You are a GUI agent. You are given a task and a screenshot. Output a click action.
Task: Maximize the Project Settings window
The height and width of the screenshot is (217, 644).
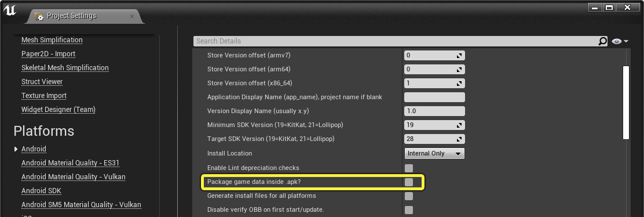pyautogui.click(x=609, y=8)
